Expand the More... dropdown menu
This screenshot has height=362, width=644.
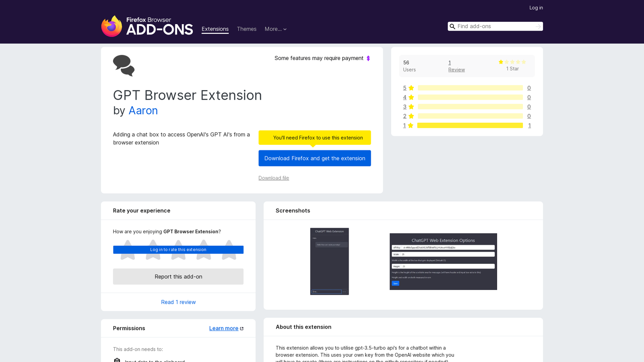point(276,29)
